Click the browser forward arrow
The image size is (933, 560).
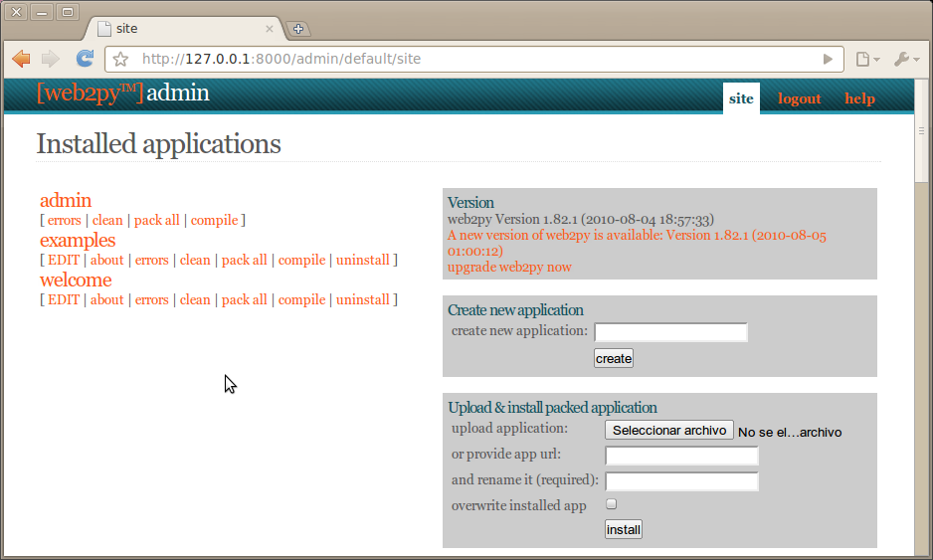tap(51, 59)
